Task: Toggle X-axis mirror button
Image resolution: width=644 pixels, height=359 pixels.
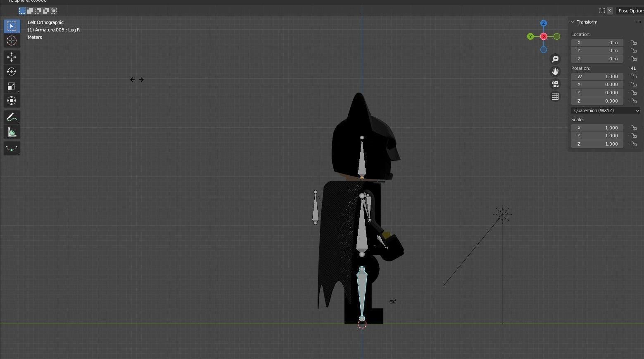Action: [x=609, y=11]
